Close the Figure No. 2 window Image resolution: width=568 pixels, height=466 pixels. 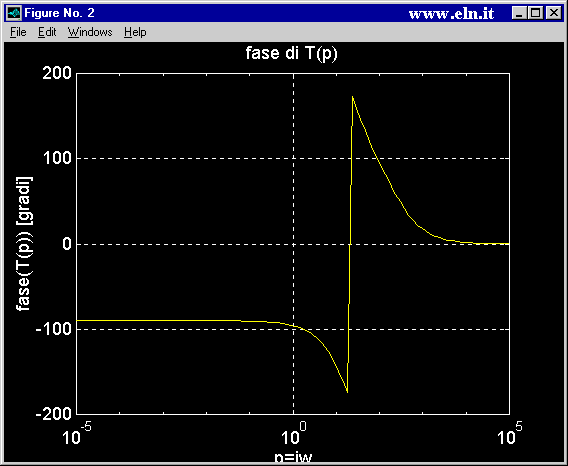pos(554,13)
